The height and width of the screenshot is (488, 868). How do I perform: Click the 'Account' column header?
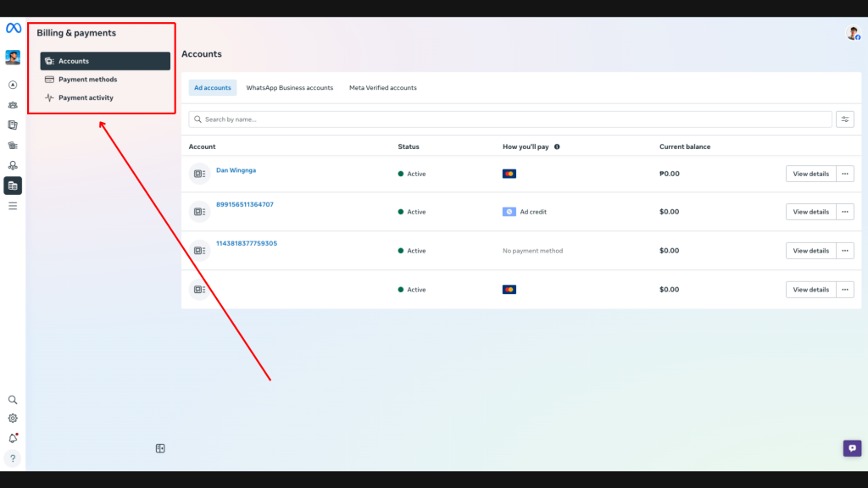(x=202, y=147)
